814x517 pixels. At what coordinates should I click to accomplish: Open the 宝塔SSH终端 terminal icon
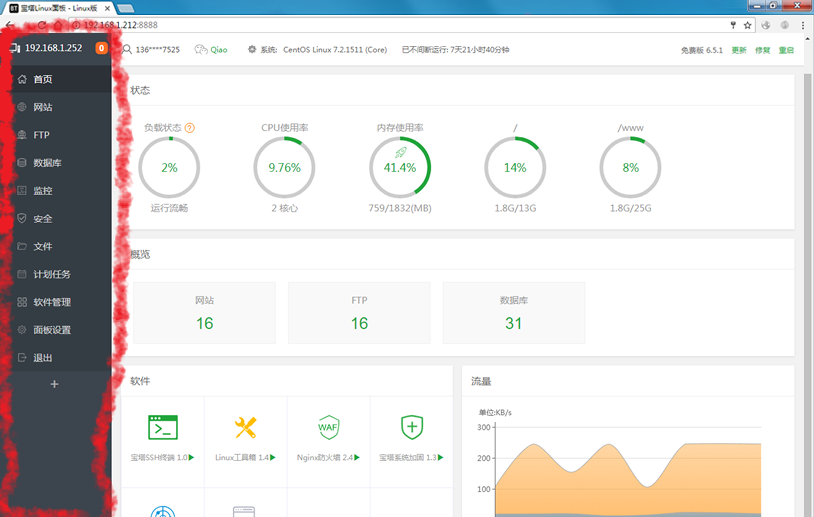point(162,427)
